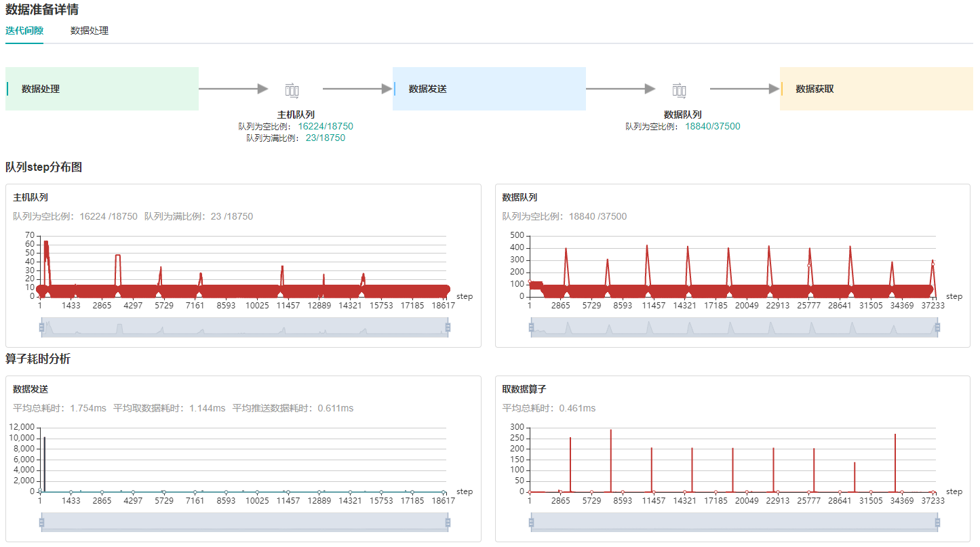The width and height of the screenshot is (980, 547).
Task: Select the 迭代间隙 tab
Action: coord(24,31)
